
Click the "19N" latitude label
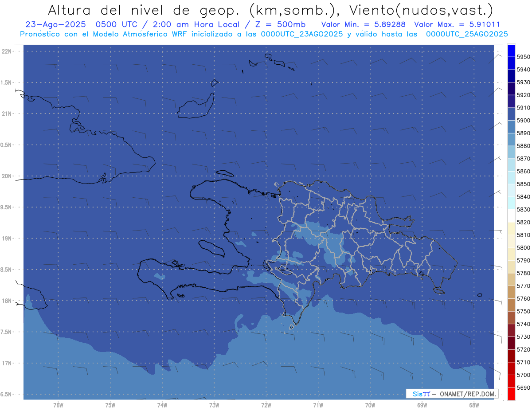point(8,238)
